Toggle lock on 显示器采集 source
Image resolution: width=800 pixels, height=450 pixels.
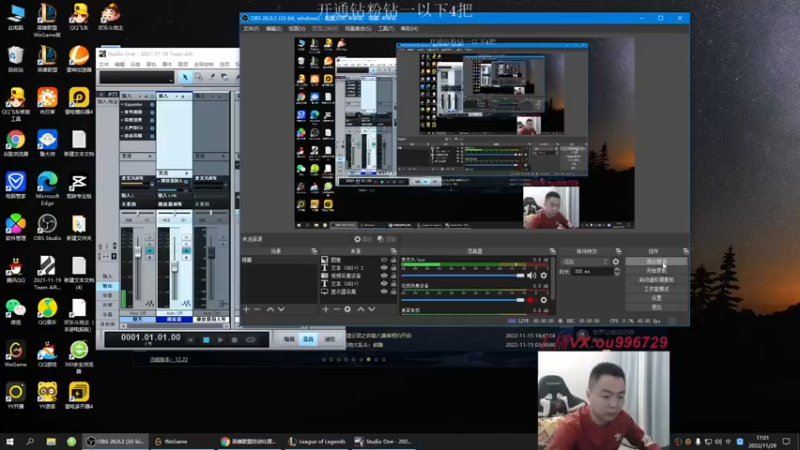tap(393, 291)
